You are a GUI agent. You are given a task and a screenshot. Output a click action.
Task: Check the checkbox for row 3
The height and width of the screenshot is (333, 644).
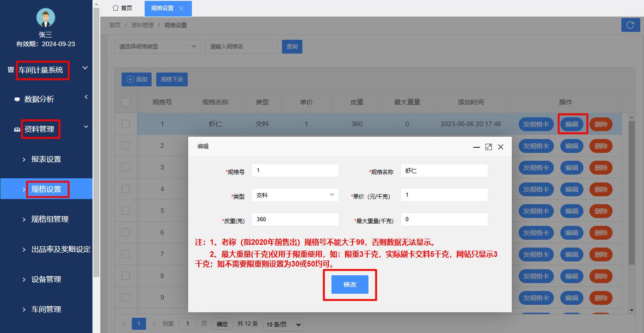click(x=126, y=167)
